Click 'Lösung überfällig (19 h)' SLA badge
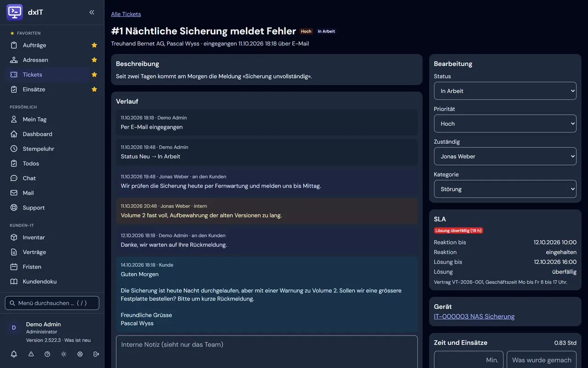 pyautogui.click(x=458, y=230)
